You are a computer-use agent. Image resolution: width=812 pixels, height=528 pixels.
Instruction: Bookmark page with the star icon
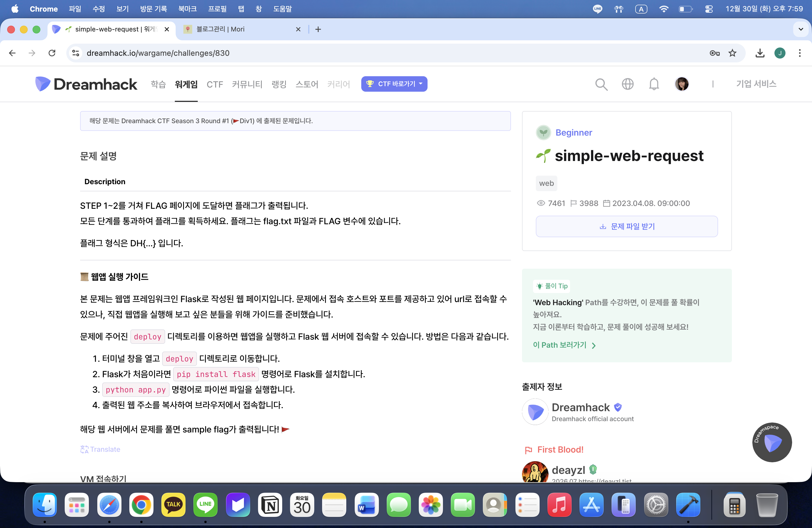[732, 53]
